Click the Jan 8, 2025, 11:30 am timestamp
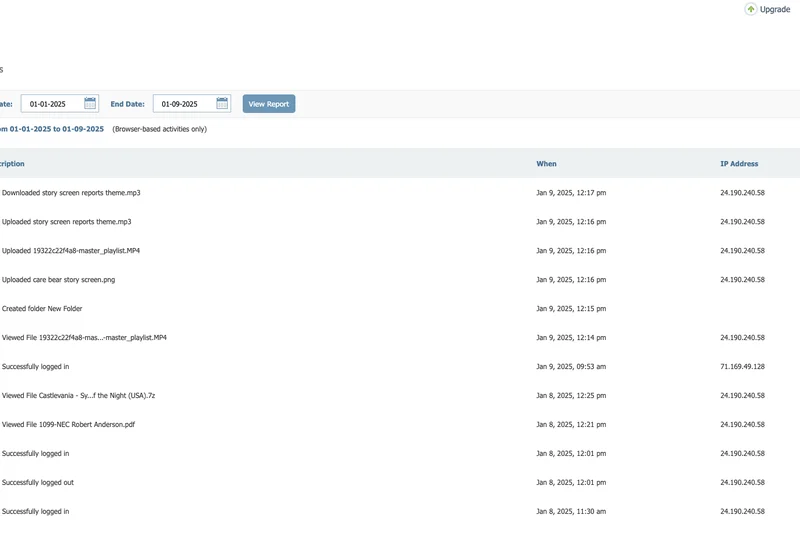 coord(571,512)
